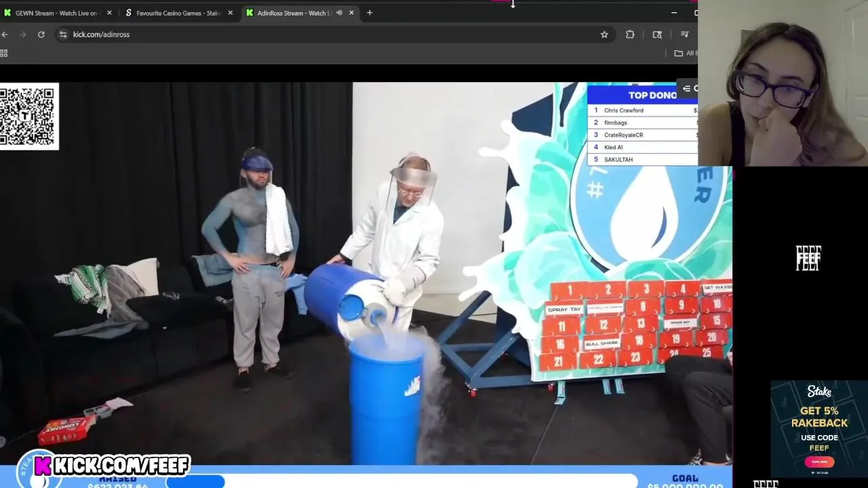Minimize the browser window
This screenshot has width=868, height=488.
click(674, 13)
